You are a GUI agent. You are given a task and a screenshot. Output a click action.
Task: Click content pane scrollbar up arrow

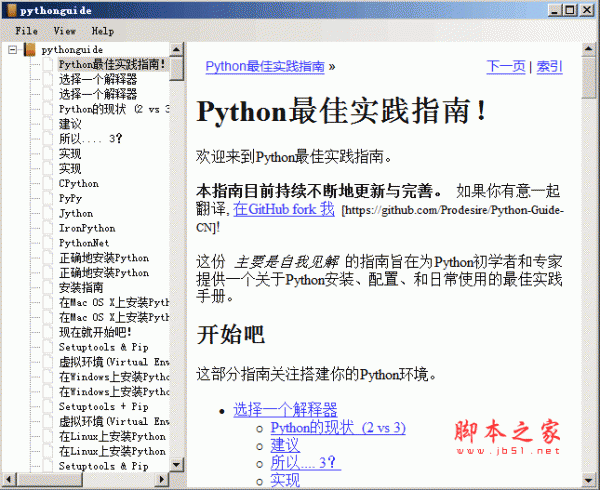point(589,50)
